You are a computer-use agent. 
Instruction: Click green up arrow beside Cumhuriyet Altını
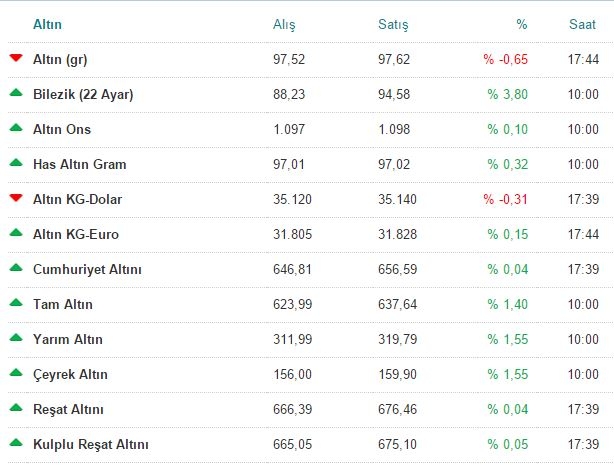[16, 268]
